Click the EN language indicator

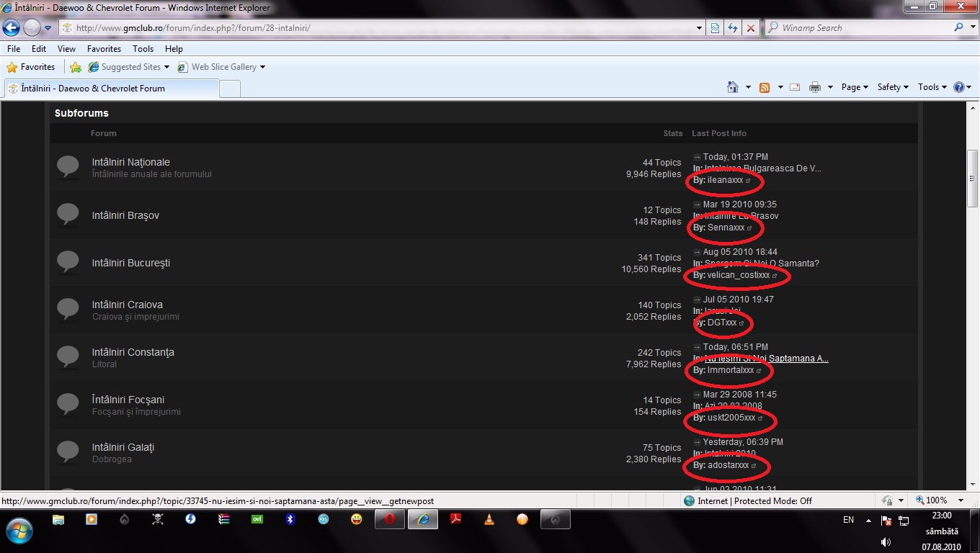[x=848, y=520]
